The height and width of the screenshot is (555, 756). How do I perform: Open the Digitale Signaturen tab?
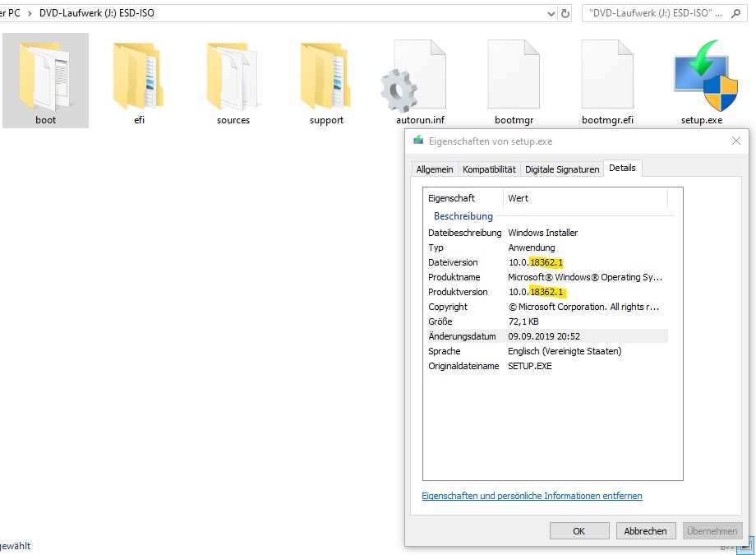[562, 169]
